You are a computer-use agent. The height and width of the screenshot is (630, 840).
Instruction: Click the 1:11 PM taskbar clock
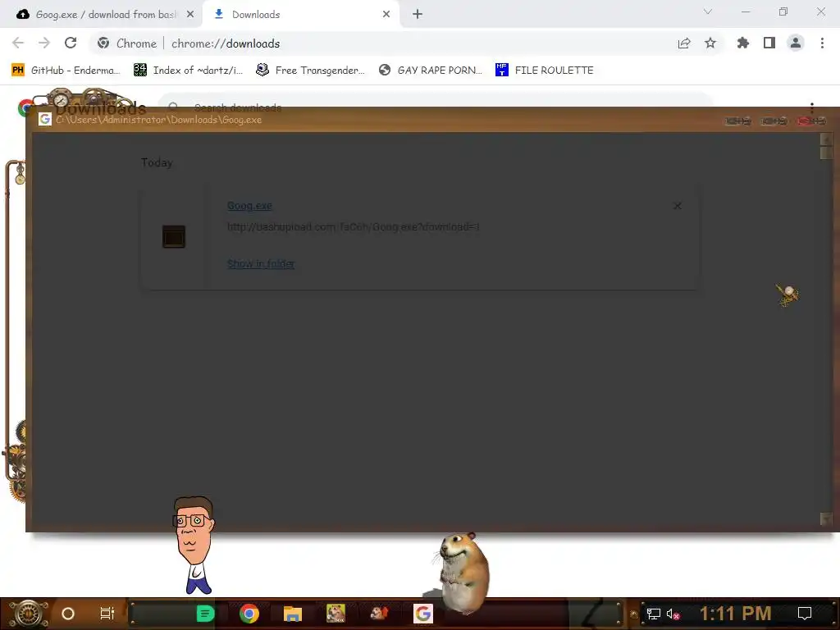(736, 614)
